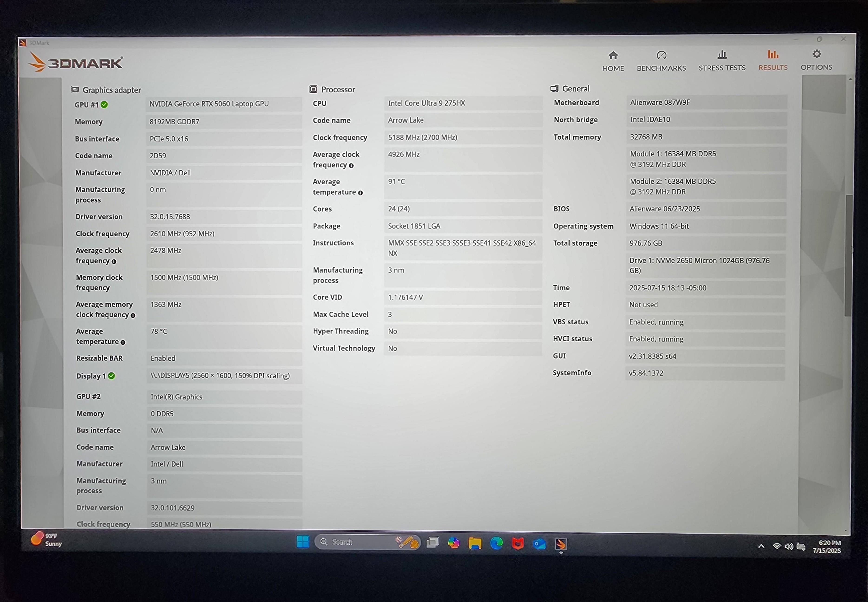Click the 3DMark logo

point(75,62)
